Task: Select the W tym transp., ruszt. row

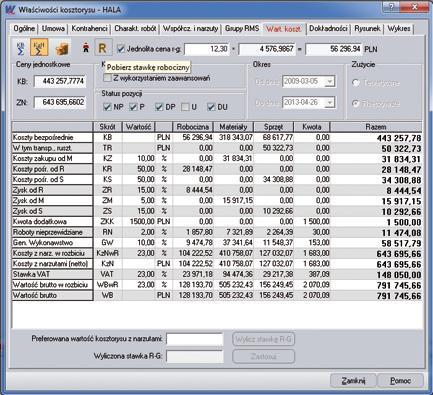Action: pos(52,148)
